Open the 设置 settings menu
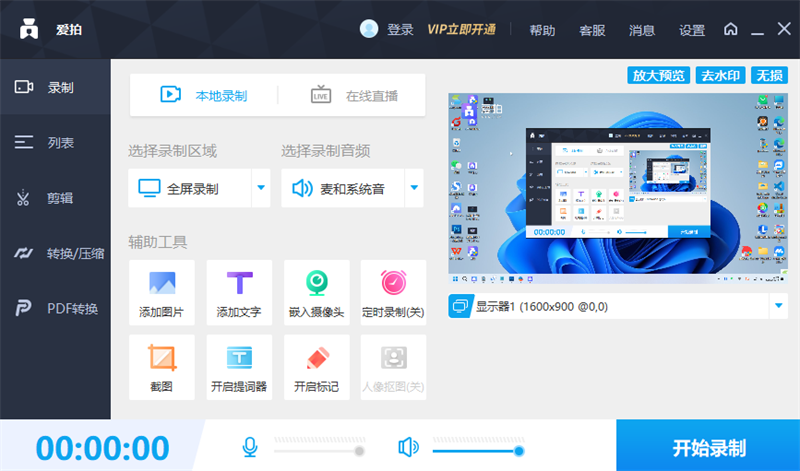This screenshot has width=800, height=471. [x=692, y=30]
